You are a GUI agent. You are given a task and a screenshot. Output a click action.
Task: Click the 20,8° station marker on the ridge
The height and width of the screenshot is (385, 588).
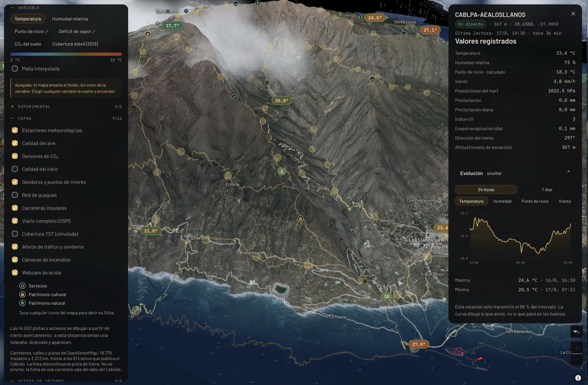coord(282,100)
